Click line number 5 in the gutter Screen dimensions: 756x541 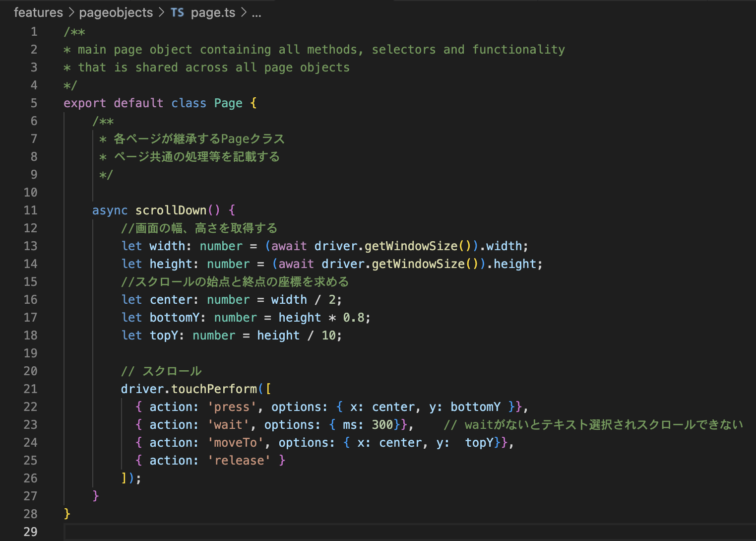(x=34, y=103)
